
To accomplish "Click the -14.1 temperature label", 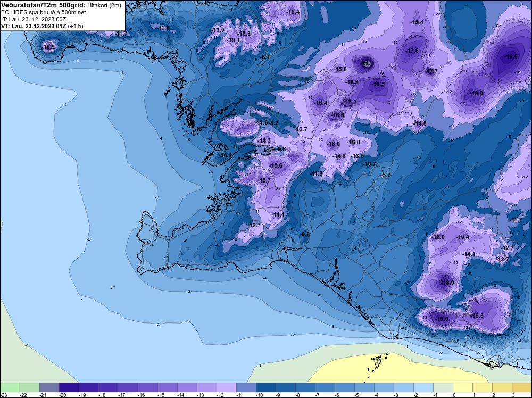I will pos(469,254).
